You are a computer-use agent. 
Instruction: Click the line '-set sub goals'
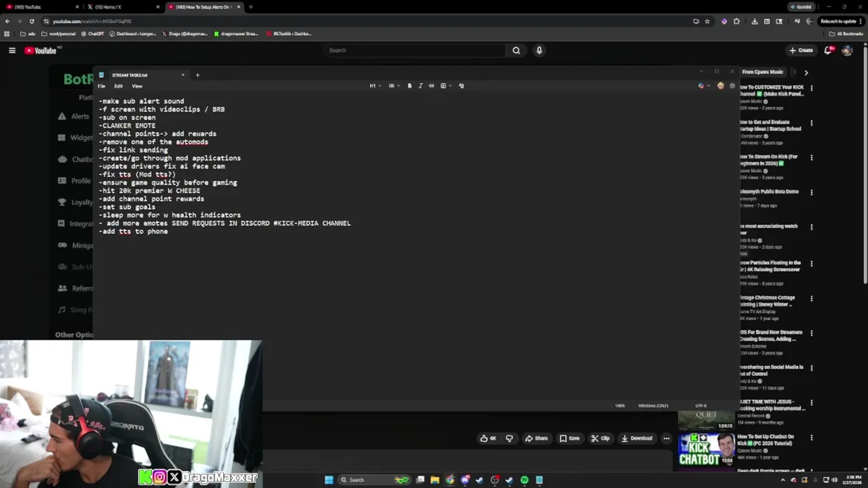click(x=127, y=207)
